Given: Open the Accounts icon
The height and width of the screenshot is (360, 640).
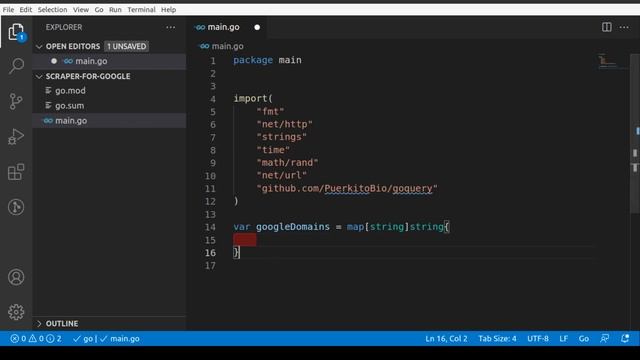Looking at the screenshot, I should 16,277.
